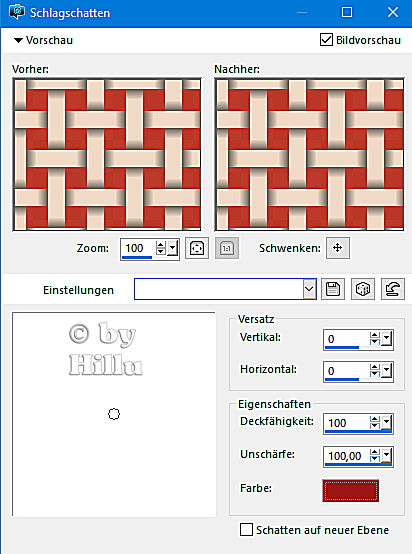The height and width of the screenshot is (554, 412).
Task: Click the fit-to-window zoom icon
Action: click(197, 248)
